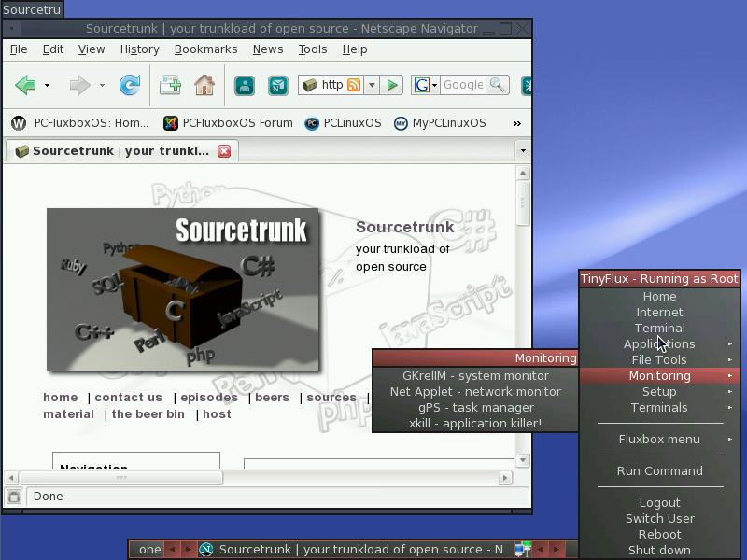
Task: Click the Google search input field
Action: [x=462, y=85]
